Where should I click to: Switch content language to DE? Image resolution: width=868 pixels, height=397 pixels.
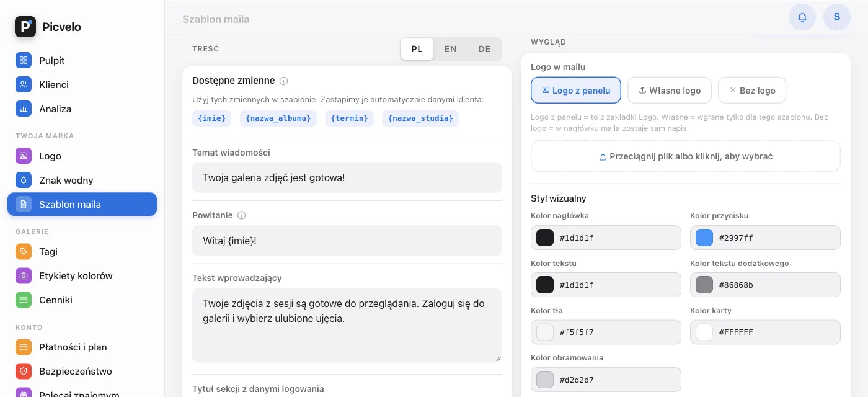(484, 49)
